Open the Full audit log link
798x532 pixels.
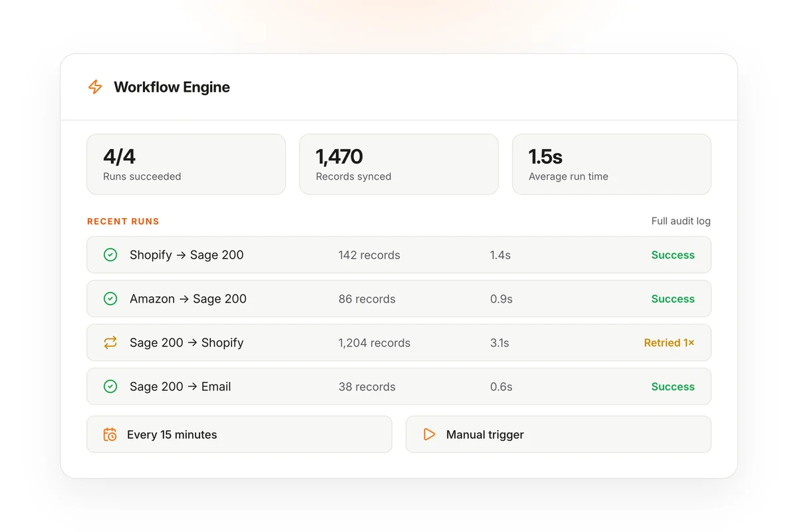pos(681,221)
